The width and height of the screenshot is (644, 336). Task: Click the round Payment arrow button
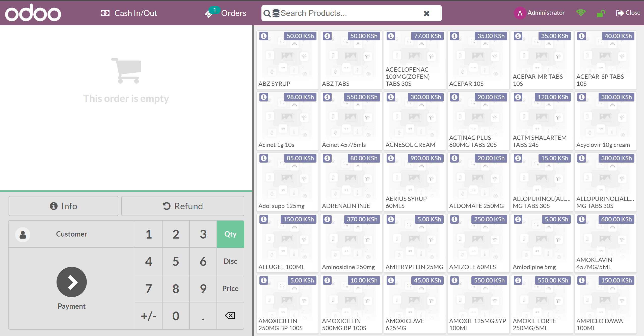pos(71,282)
